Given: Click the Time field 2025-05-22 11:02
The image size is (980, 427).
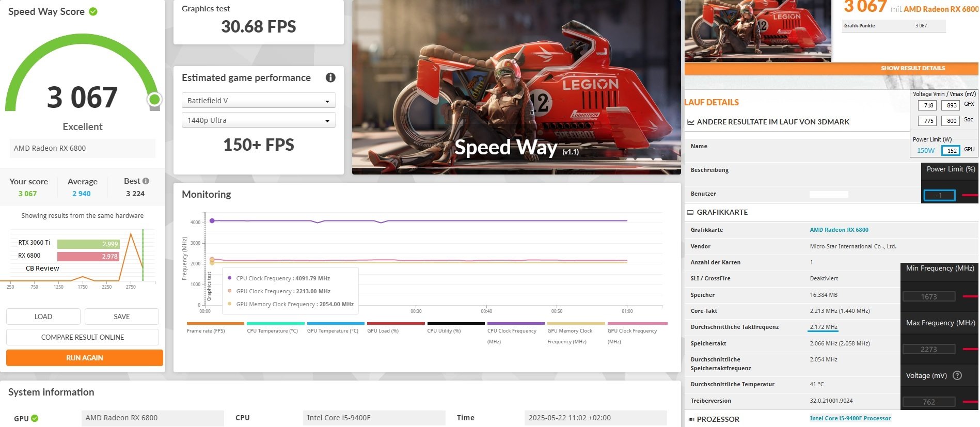Looking at the screenshot, I should [596, 418].
